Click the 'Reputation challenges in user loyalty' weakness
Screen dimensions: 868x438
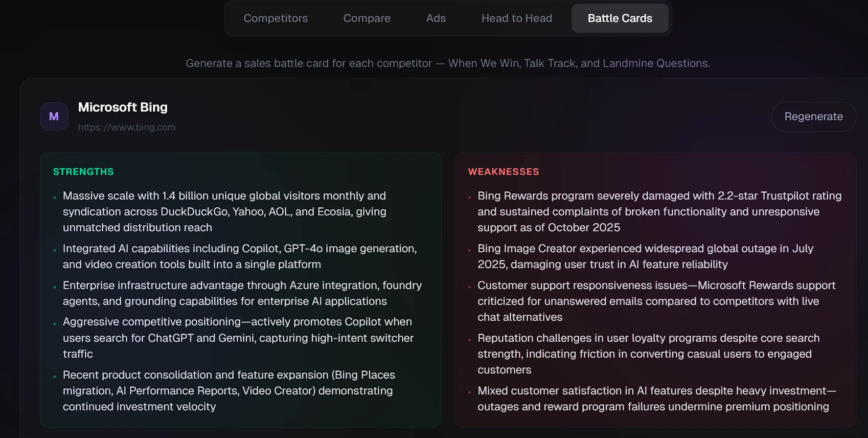tap(648, 354)
